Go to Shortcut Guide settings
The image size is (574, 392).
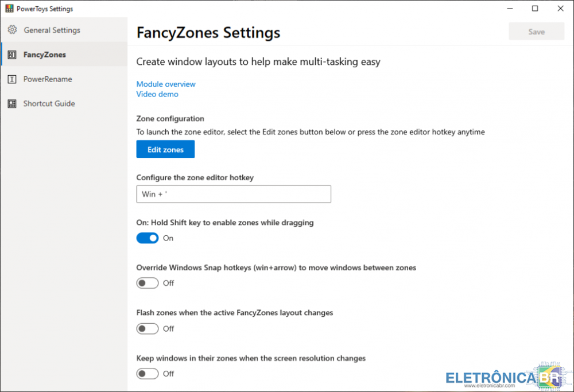(x=49, y=104)
